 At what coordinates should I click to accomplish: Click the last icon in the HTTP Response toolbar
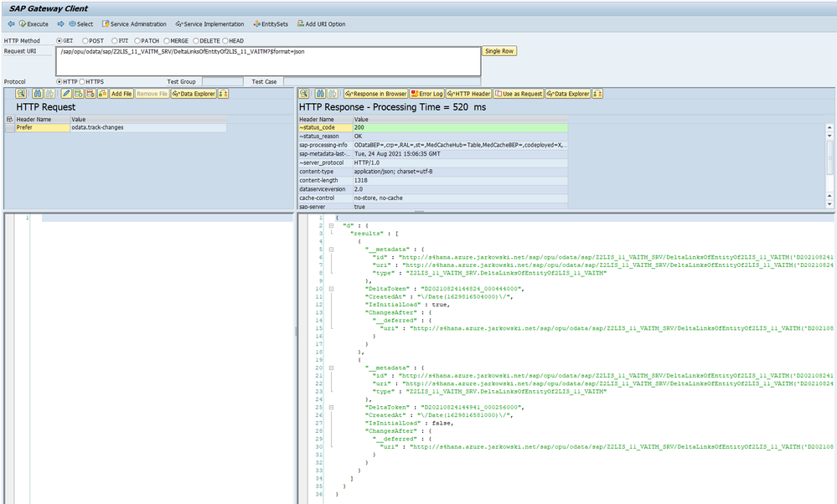pyautogui.click(x=597, y=94)
